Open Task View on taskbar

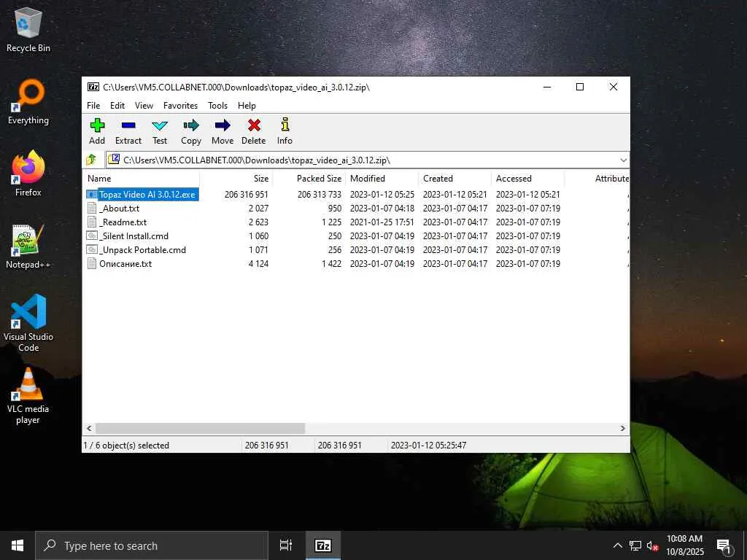pyautogui.click(x=286, y=545)
